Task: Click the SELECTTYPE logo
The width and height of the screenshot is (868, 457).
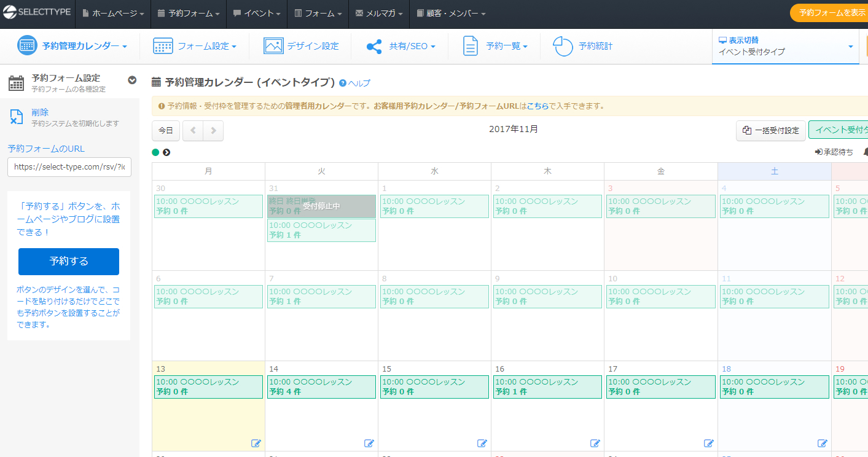Action: click(37, 13)
